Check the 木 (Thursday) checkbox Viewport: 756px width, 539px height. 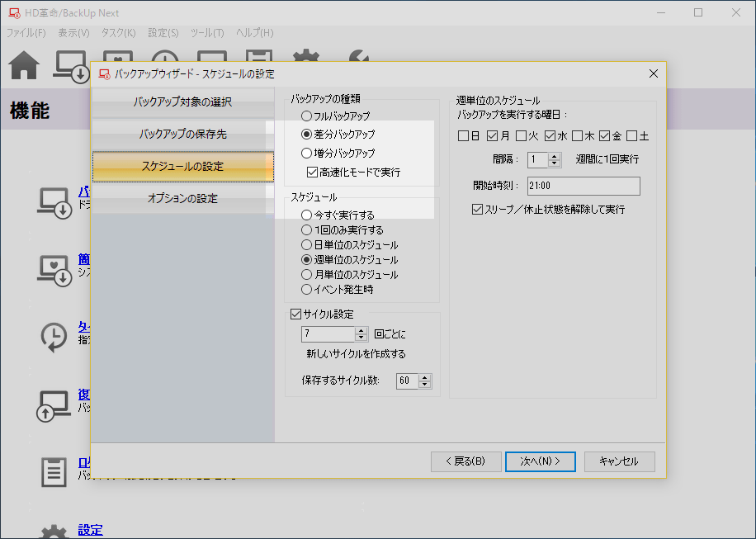pos(577,136)
